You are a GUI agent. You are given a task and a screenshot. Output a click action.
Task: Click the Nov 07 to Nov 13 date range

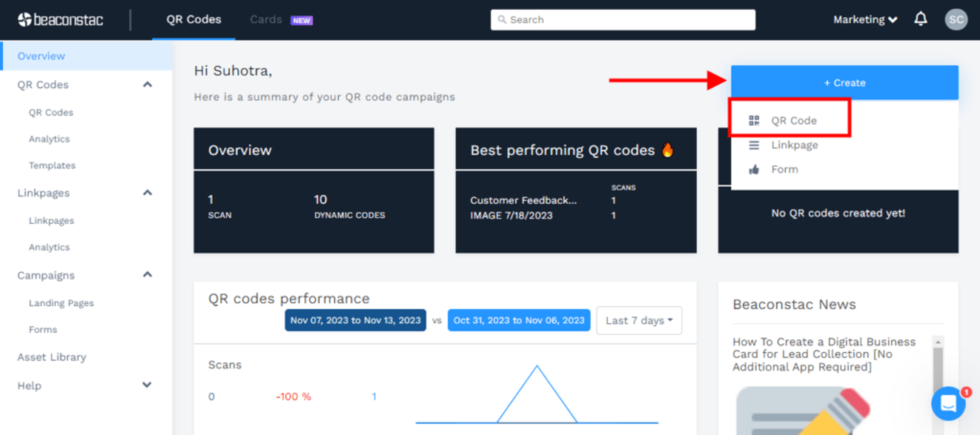pyautogui.click(x=355, y=320)
